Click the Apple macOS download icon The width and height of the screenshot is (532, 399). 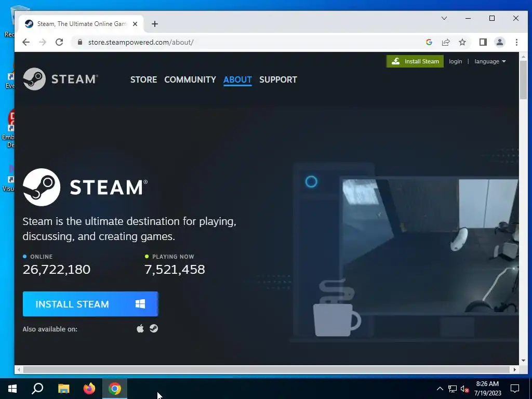[140, 329]
